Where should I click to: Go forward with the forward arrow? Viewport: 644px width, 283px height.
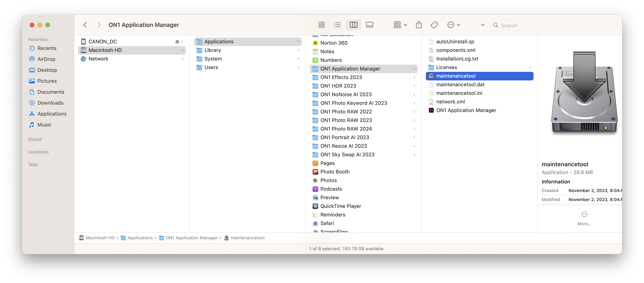pyautogui.click(x=99, y=25)
